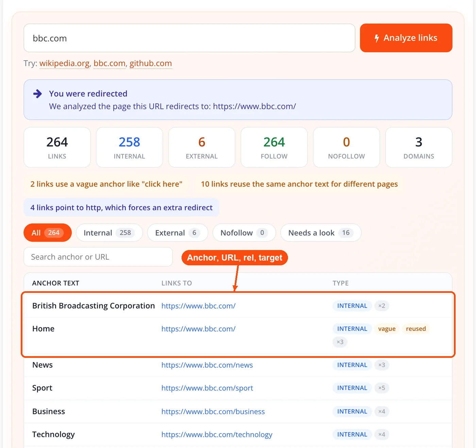Click the 6 External stat card
This screenshot has width=476, height=448.
click(x=202, y=147)
